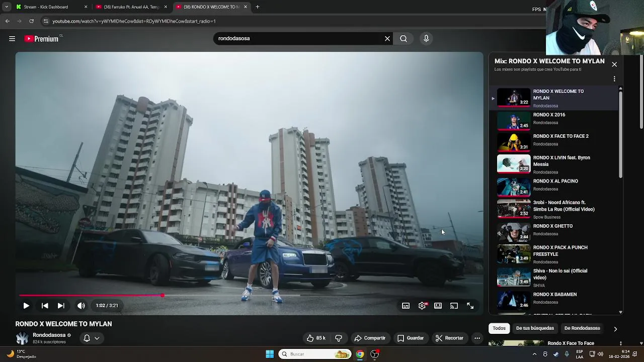The width and height of the screenshot is (644, 362).
Task: Close the Kick Dashboard tab
Action: pyautogui.click(x=86, y=7)
